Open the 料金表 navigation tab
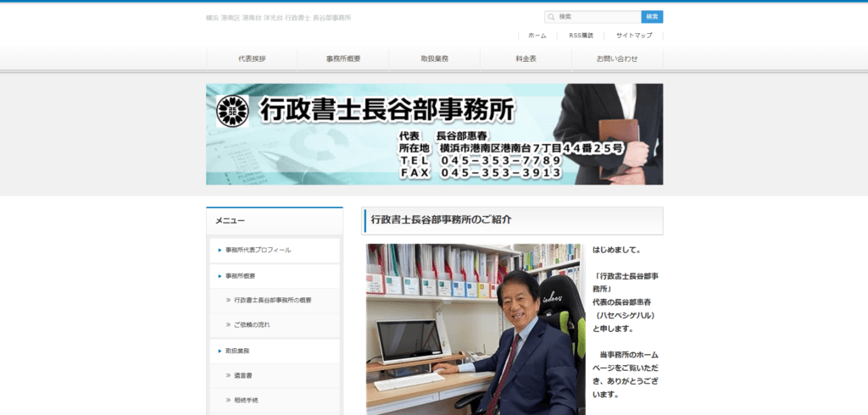 tap(526, 59)
